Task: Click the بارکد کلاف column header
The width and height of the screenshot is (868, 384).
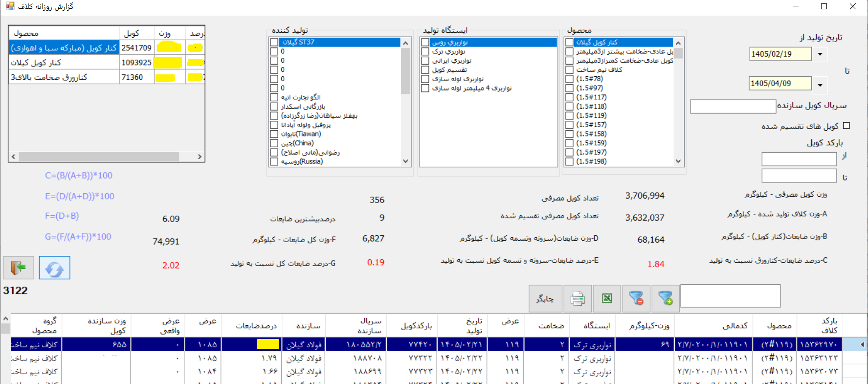Action: point(819,325)
